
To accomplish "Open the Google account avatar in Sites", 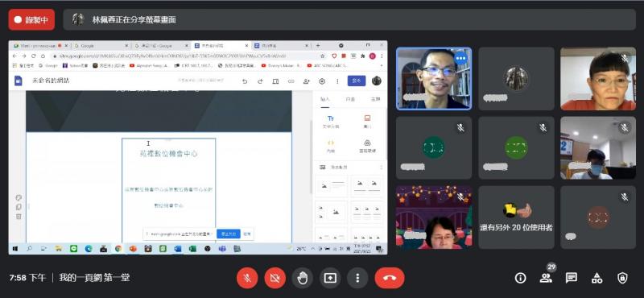I will pos(377,81).
